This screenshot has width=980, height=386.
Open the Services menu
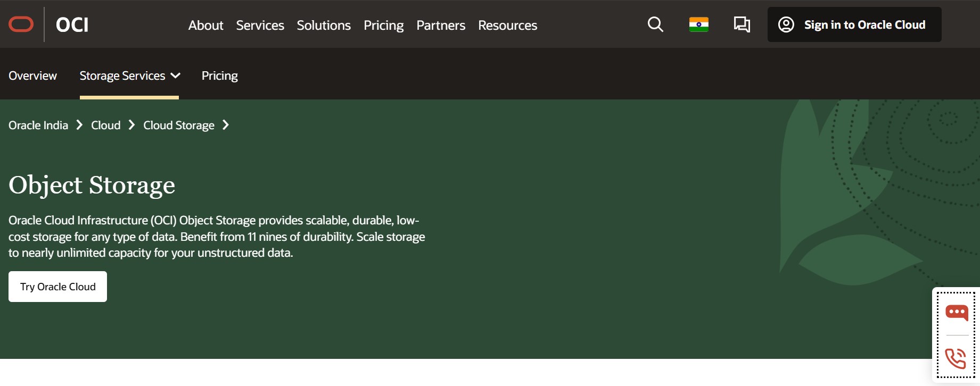click(x=260, y=25)
